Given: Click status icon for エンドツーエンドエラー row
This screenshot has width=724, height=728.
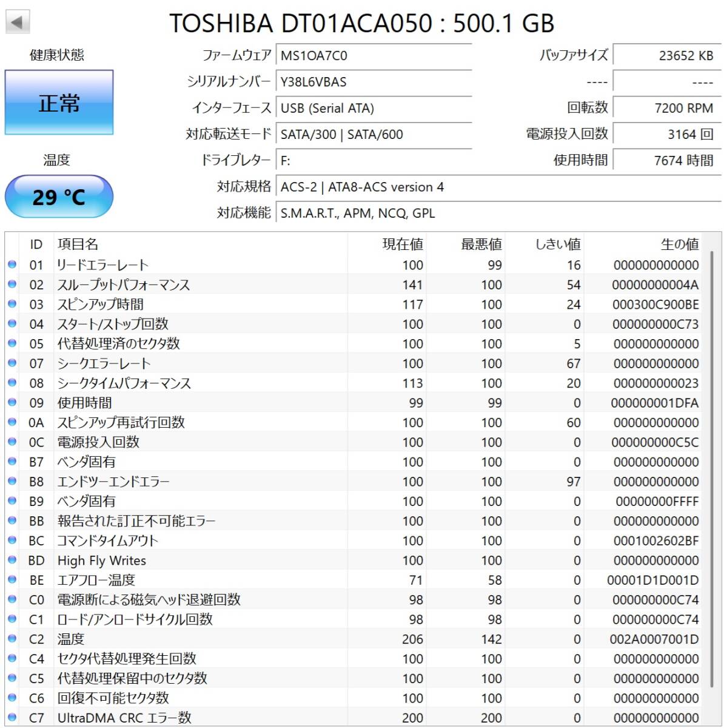Looking at the screenshot, I should (x=12, y=481).
